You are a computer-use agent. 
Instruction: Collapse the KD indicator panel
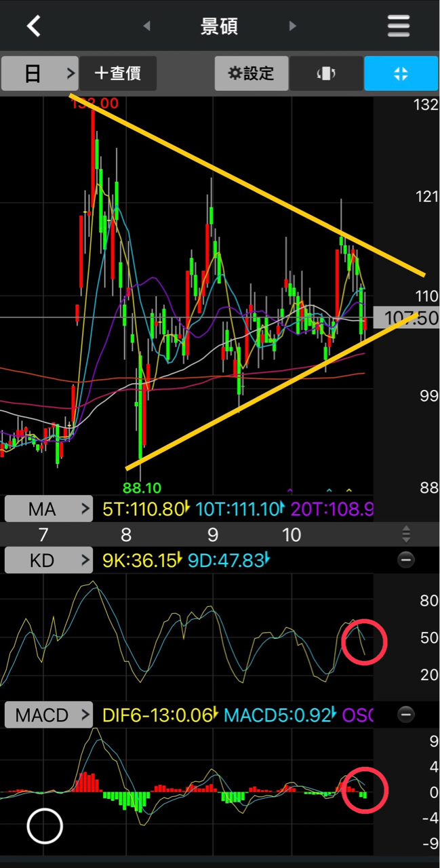406,560
